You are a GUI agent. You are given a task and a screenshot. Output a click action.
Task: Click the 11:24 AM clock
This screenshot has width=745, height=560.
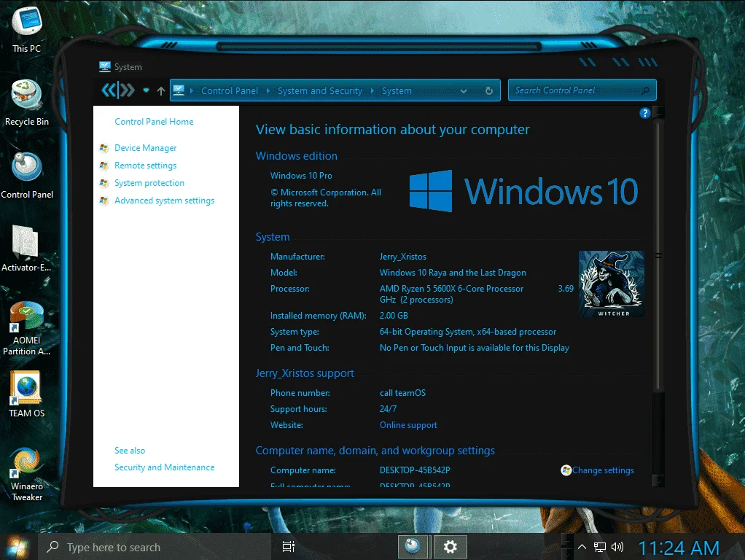tap(679, 548)
